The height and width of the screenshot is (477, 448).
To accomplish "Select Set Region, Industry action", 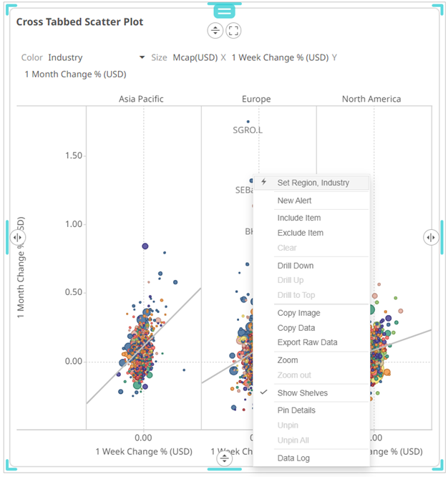I will 313,183.
